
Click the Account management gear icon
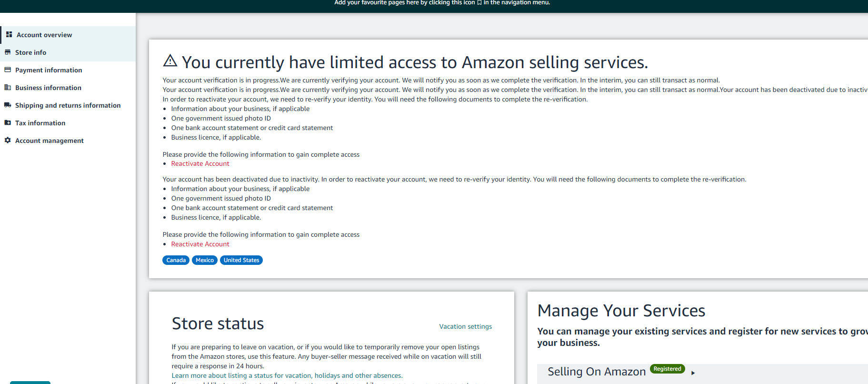click(8, 140)
